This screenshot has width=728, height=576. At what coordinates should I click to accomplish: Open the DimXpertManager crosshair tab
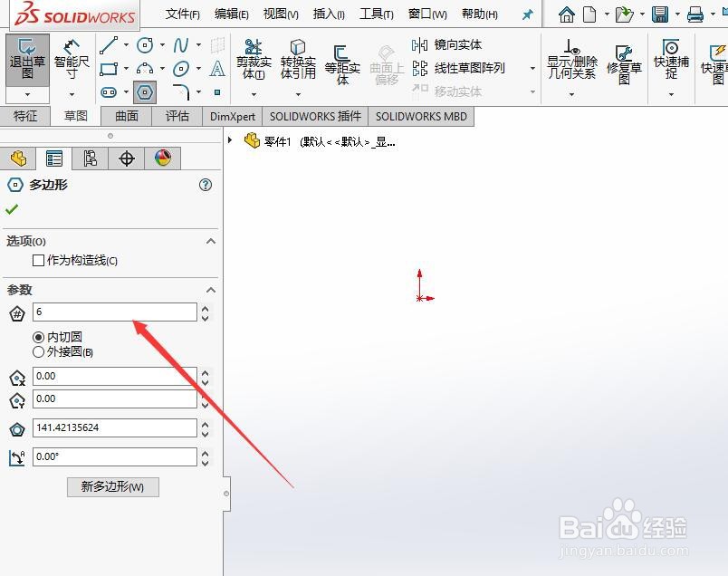tap(126, 158)
